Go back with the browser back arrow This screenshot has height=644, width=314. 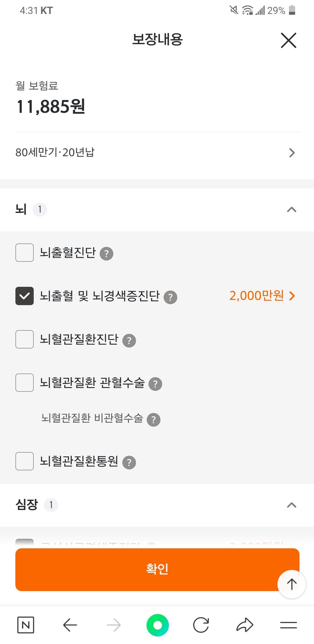[x=70, y=625]
